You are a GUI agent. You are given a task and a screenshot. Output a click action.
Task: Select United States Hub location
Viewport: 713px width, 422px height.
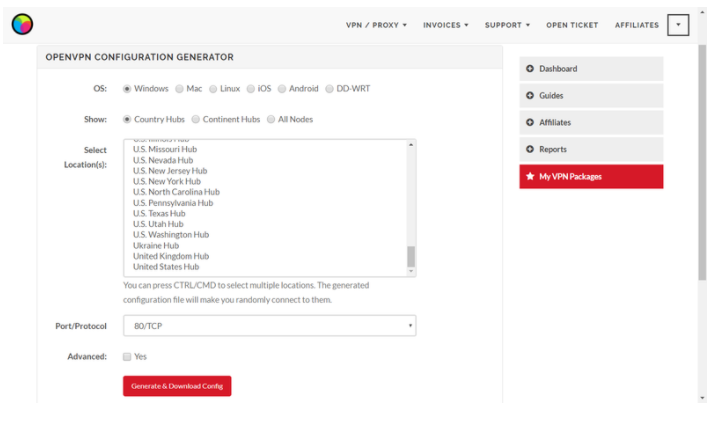pos(166,266)
